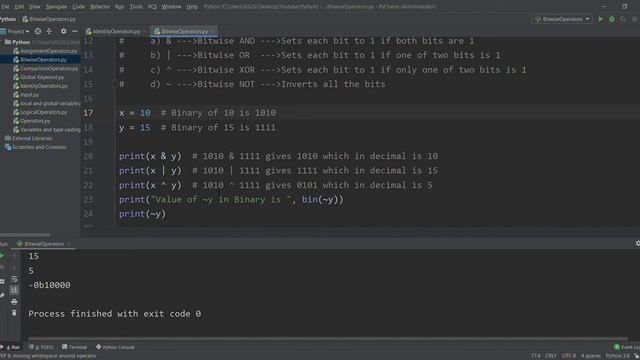
Task: Open the View menu
Action: [x=34, y=7]
